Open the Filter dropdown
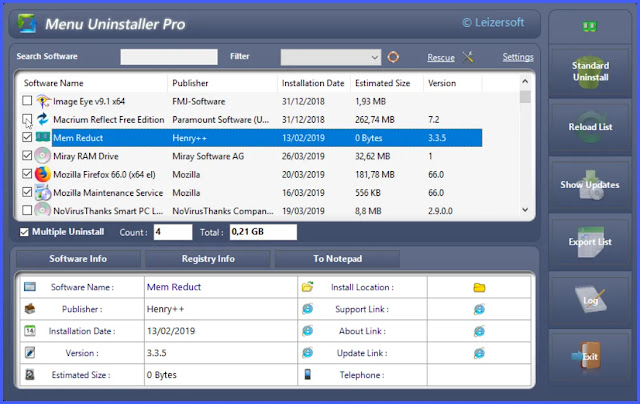 [331, 58]
